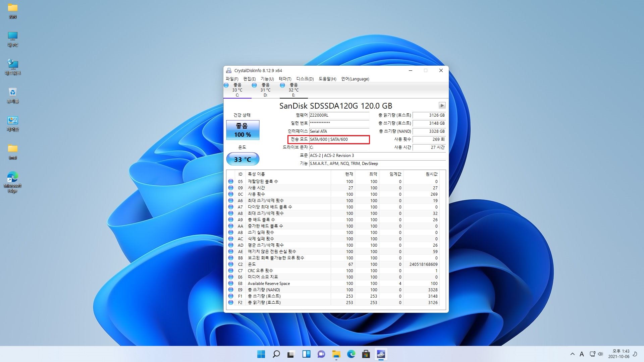Select the D: drive status tab
Viewport: 644px width, 362px height.
click(265, 90)
